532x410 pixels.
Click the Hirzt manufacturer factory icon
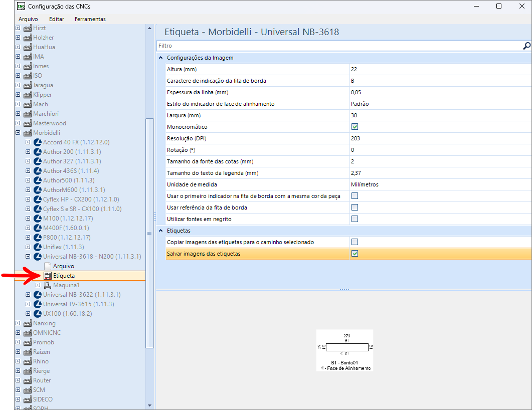tap(28, 28)
